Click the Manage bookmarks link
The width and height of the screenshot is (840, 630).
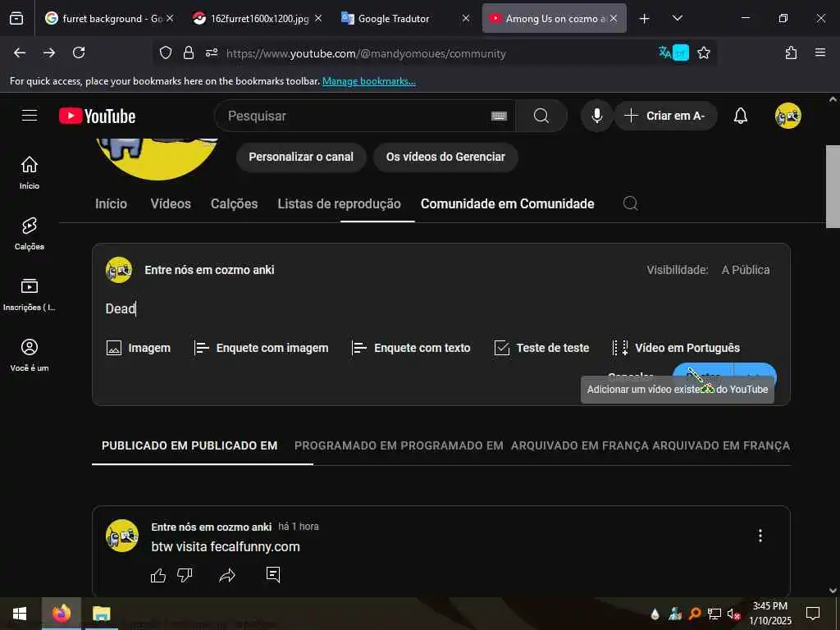368,81
